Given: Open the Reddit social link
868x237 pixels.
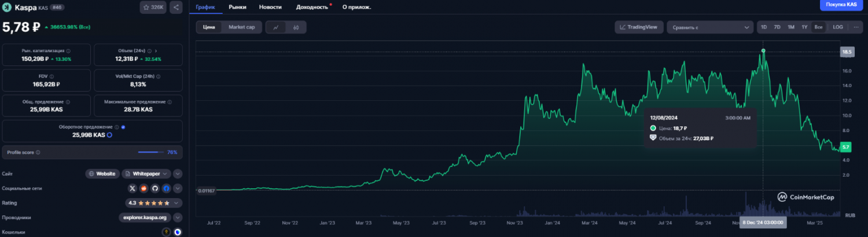Looking at the screenshot, I should click(144, 188).
